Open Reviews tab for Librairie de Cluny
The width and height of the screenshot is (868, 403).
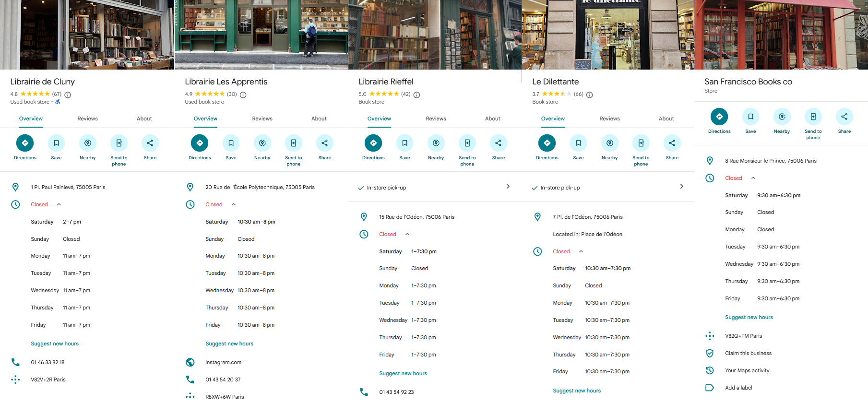88,119
